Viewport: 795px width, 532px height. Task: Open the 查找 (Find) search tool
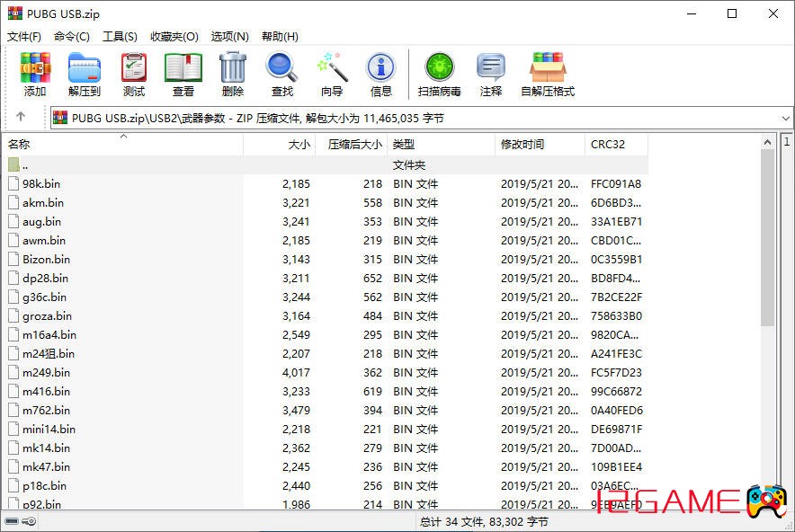pyautogui.click(x=281, y=74)
